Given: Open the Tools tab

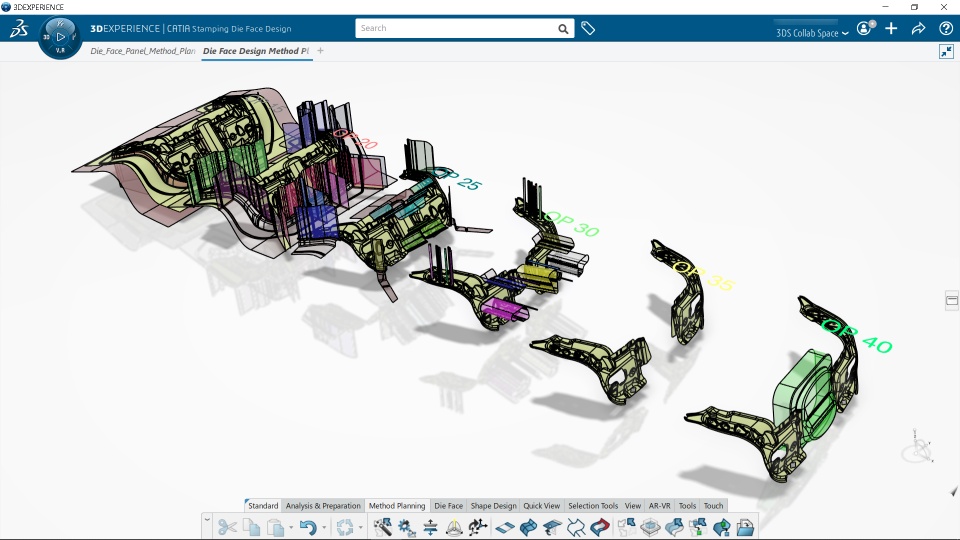Looking at the screenshot, I should (x=687, y=506).
